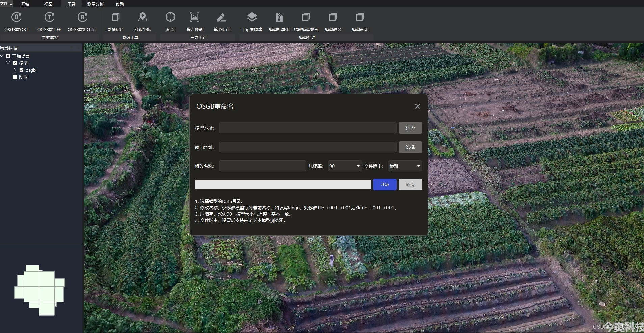Screen dimensions: 644x333
Task: Click the 选择 button beside 模型地址
Action: [x=410, y=128]
